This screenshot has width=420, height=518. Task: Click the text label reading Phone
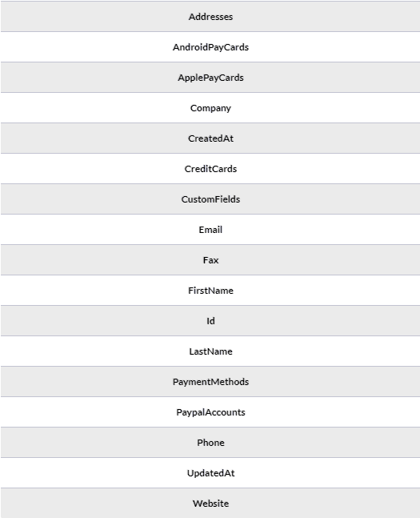coord(210,443)
